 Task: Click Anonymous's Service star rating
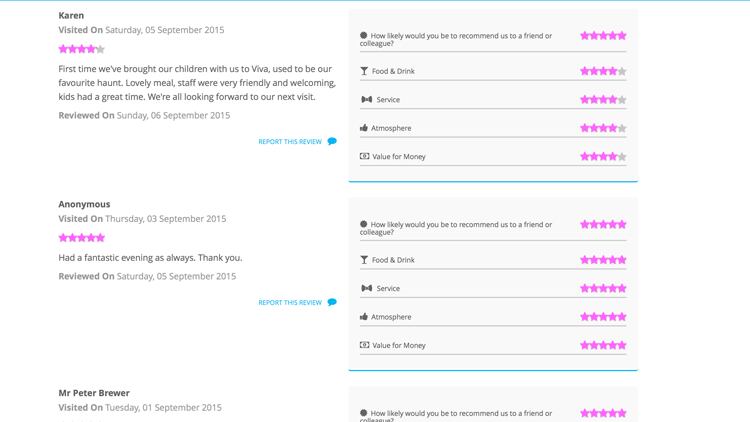(603, 288)
